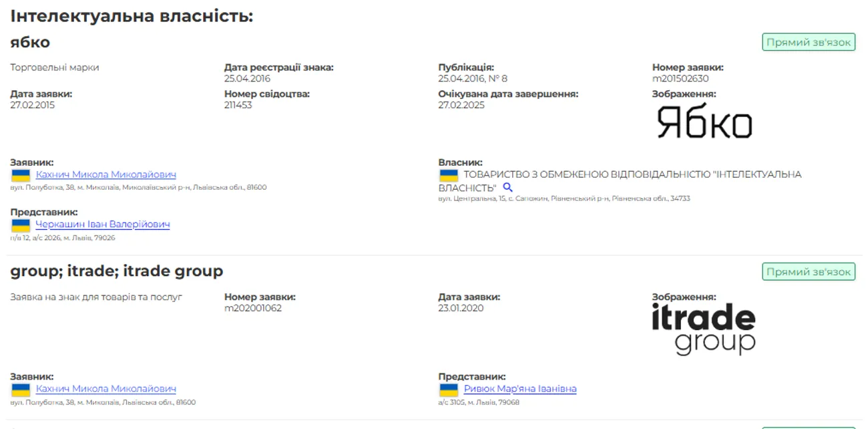Click the Прямий зв'язок badge for ябко

[809, 43]
